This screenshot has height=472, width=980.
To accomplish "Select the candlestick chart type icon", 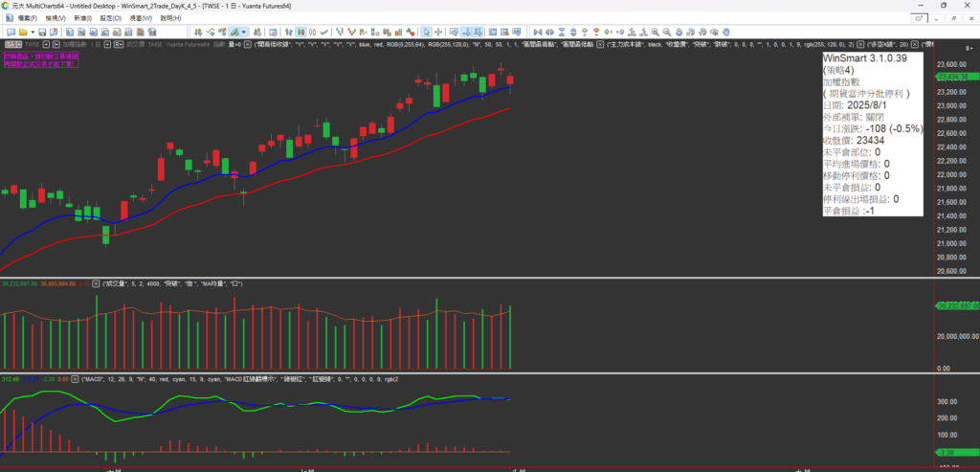I will tap(301, 32).
